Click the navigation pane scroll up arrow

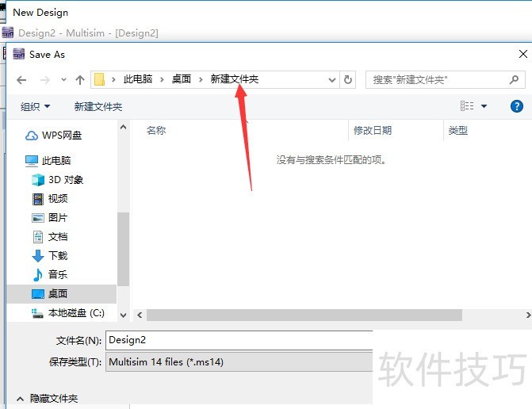pyautogui.click(x=123, y=127)
